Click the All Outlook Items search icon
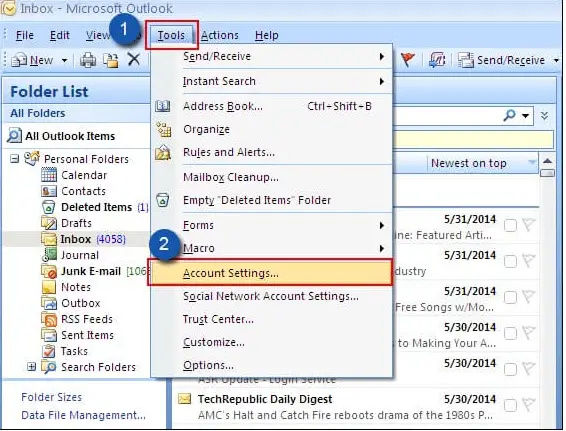Image resolution: width=566 pixels, height=431 pixels. (14, 136)
